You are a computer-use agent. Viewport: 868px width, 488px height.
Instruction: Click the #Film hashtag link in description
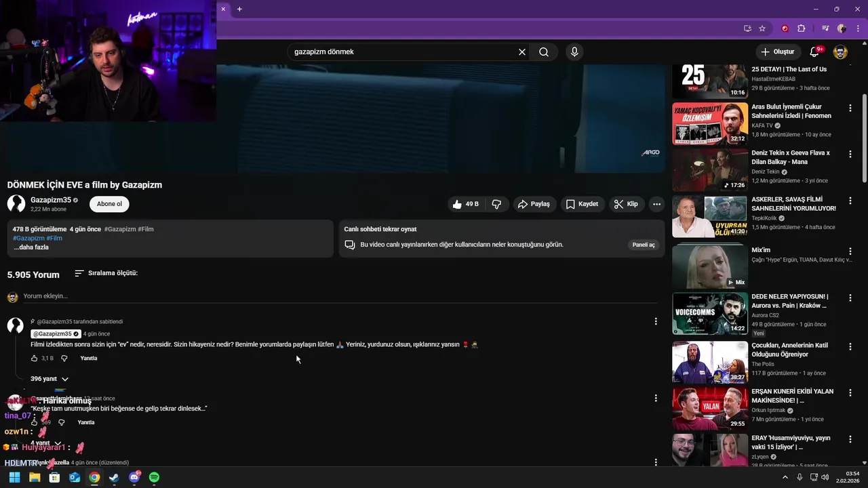pos(54,239)
